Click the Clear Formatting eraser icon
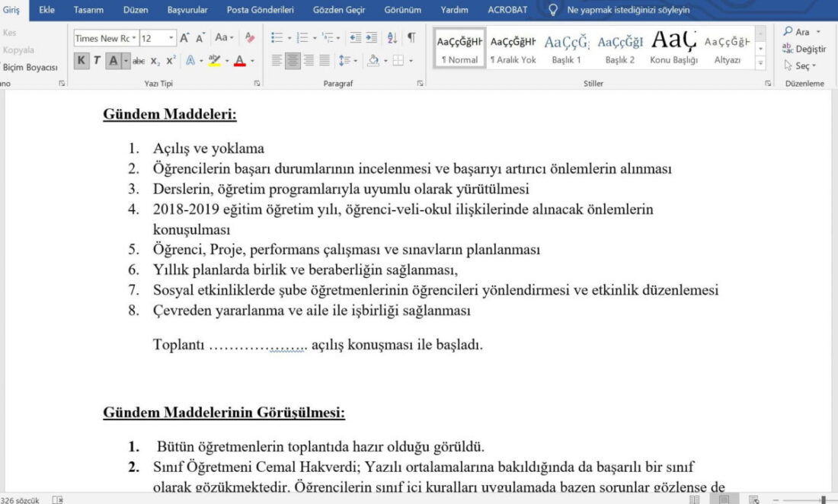 point(250,37)
